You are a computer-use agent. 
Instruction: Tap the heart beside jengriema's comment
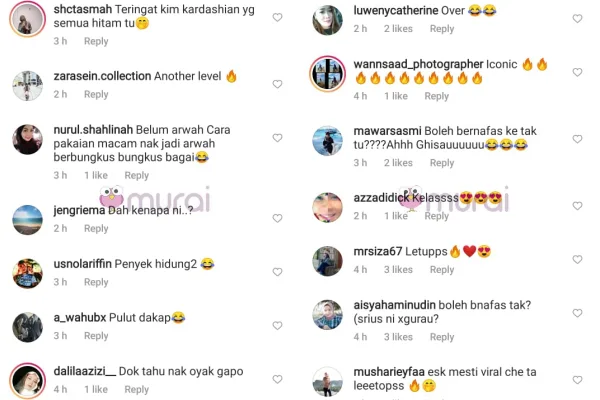tap(277, 218)
